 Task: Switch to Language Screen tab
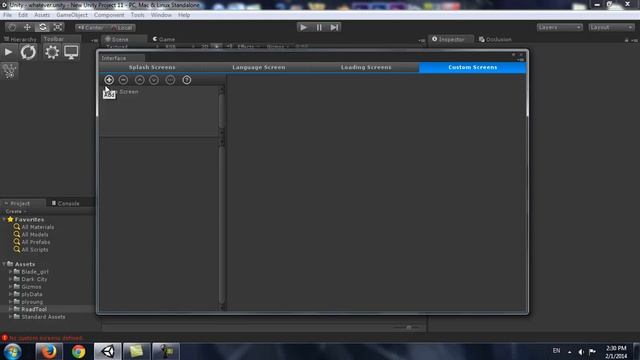pos(259,67)
